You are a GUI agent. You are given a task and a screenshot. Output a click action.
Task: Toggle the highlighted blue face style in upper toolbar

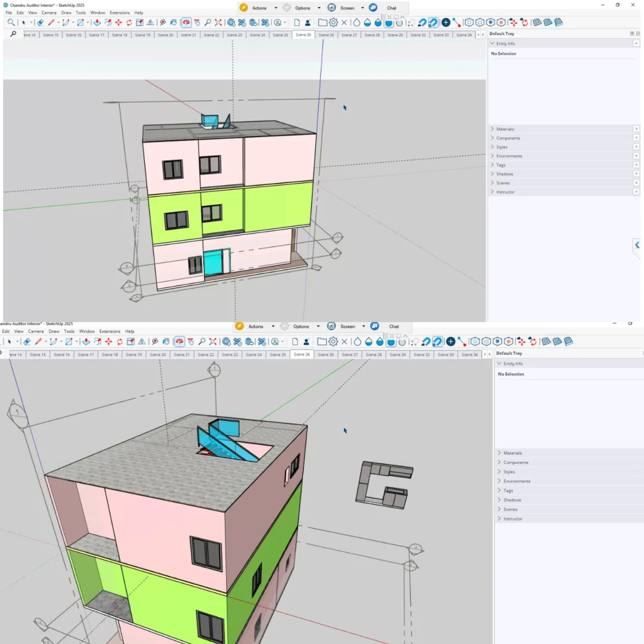click(389, 23)
